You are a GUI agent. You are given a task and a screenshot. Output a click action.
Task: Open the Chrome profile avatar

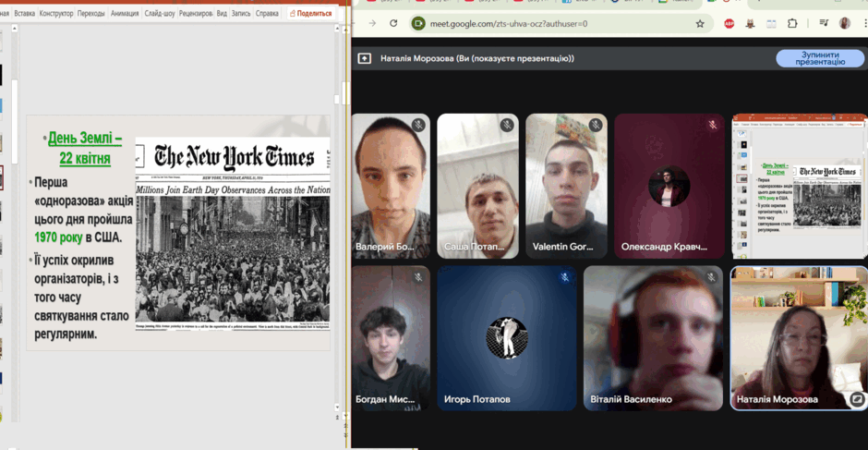pyautogui.click(x=845, y=23)
